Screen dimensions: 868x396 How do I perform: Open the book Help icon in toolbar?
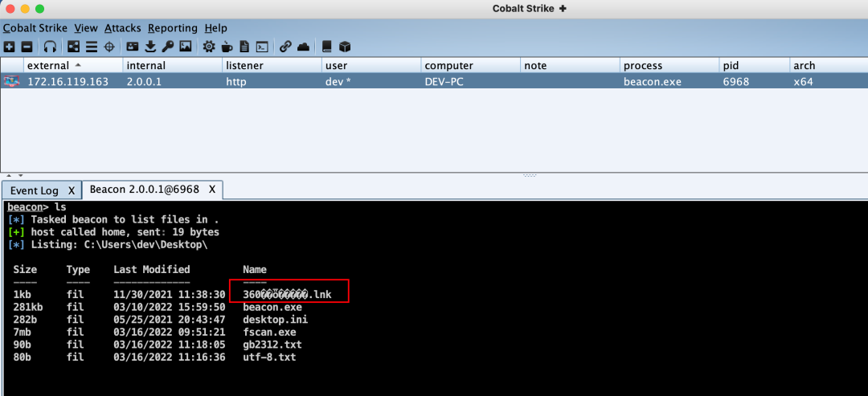pos(326,47)
